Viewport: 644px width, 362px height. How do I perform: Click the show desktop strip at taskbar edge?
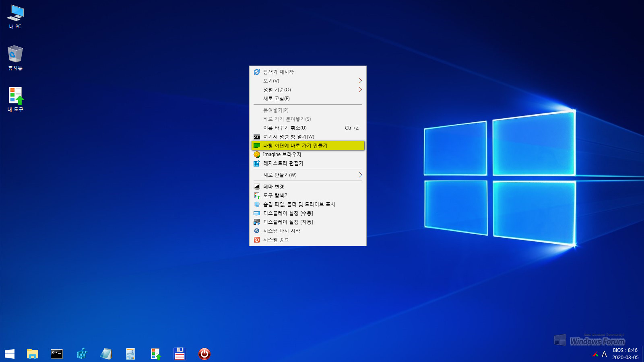pos(643,354)
